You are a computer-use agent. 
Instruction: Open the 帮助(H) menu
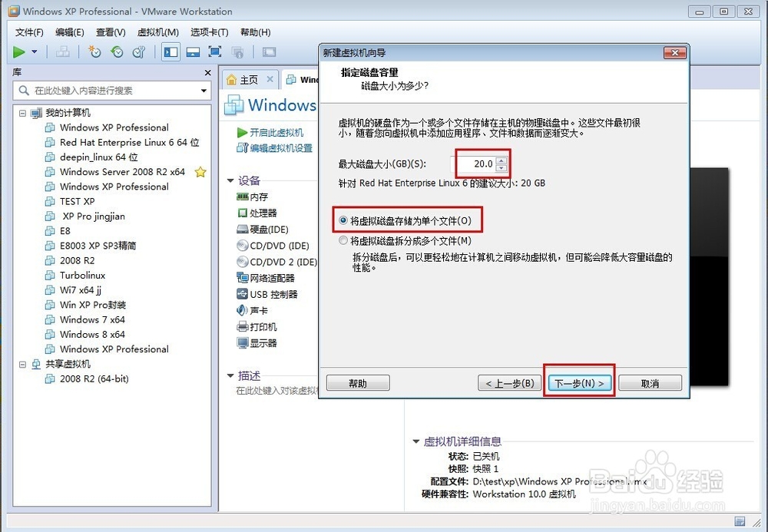click(x=255, y=32)
